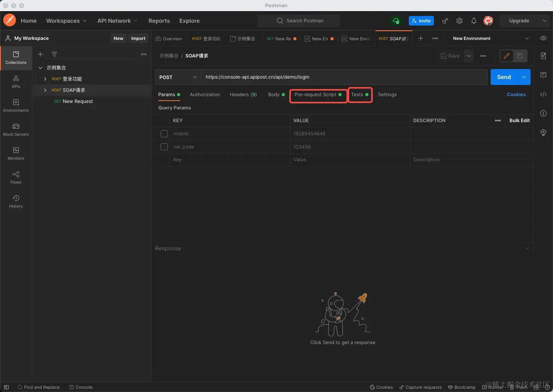Collapse the 示例集合 collection
The height and width of the screenshot is (392, 553).
coord(40,68)
